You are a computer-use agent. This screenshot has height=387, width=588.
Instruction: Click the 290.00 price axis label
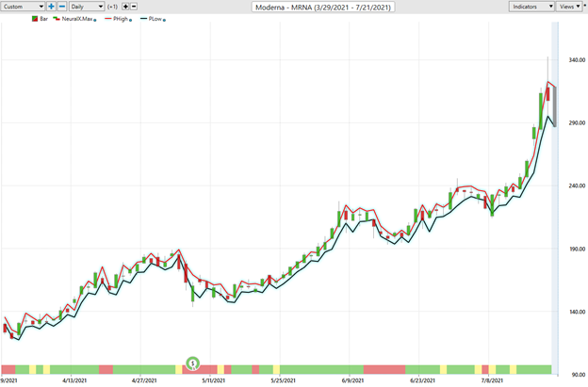[x=577, y=123]
